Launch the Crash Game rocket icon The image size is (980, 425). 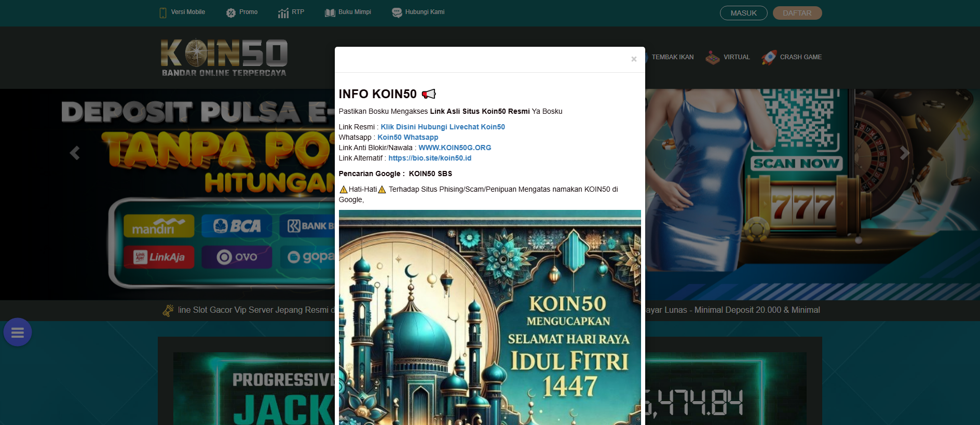[769, 57]
